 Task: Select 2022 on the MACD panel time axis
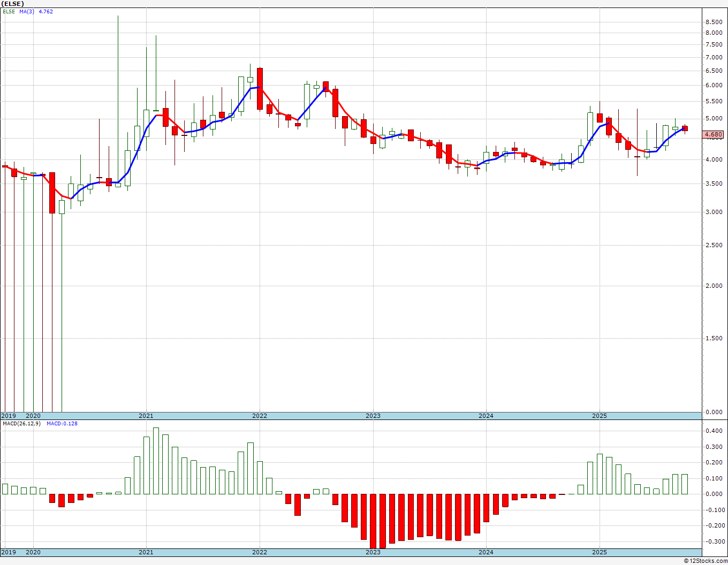tap(260, 552)
